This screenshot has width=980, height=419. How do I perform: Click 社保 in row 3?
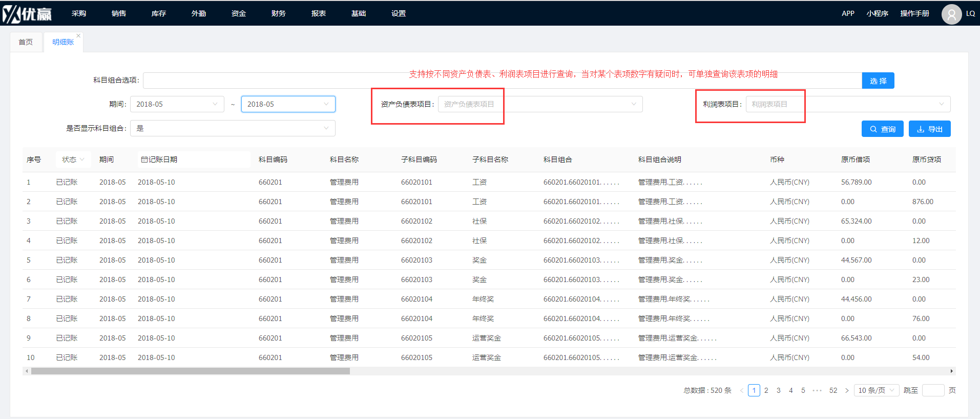click(479, 221)
